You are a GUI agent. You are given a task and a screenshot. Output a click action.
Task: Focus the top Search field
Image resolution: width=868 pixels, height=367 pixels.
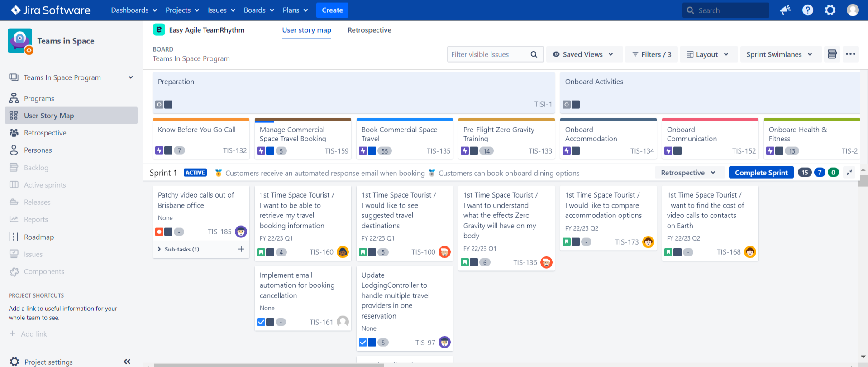tap(725, 10)
